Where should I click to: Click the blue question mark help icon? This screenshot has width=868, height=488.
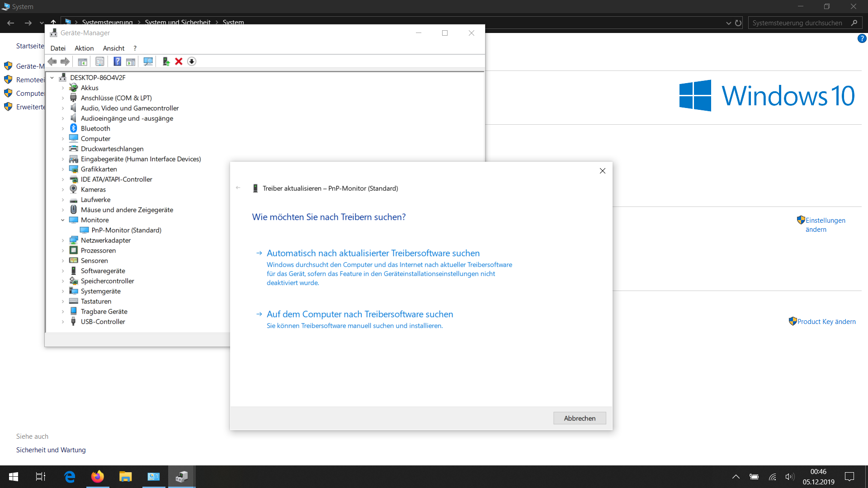click(x=117, y=61)
